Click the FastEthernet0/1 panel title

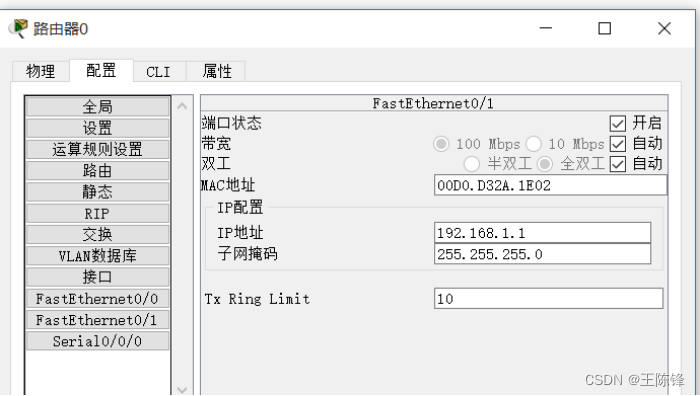pos(433,104)
